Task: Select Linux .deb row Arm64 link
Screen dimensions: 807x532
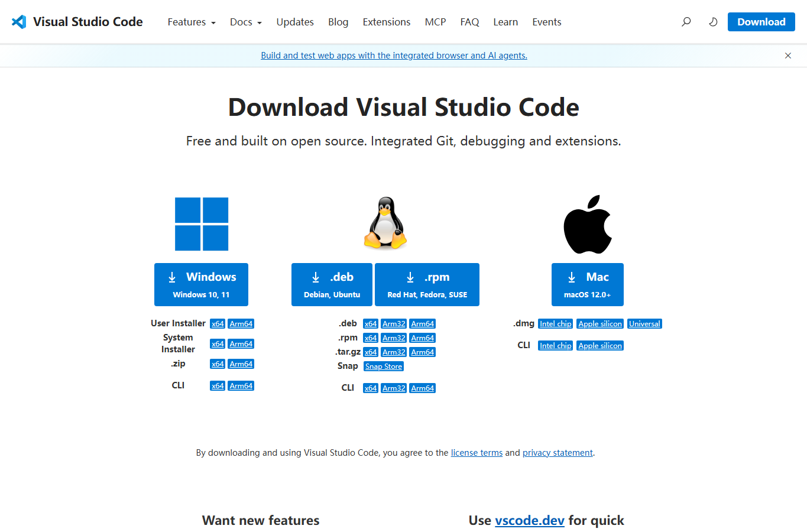Action: click(423, 324)
